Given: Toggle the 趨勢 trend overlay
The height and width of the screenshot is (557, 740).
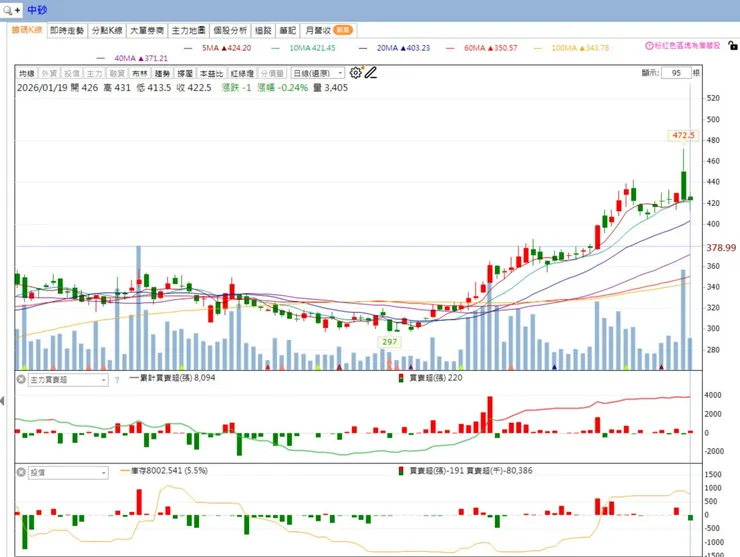Looking at the screenshot, I should click(162, 73).
